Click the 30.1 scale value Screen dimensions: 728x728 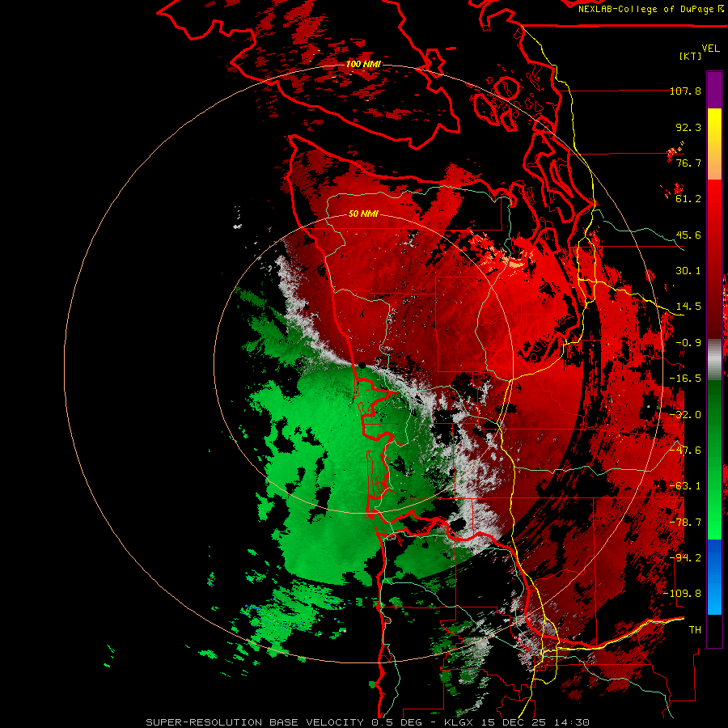tap(688, 271)
